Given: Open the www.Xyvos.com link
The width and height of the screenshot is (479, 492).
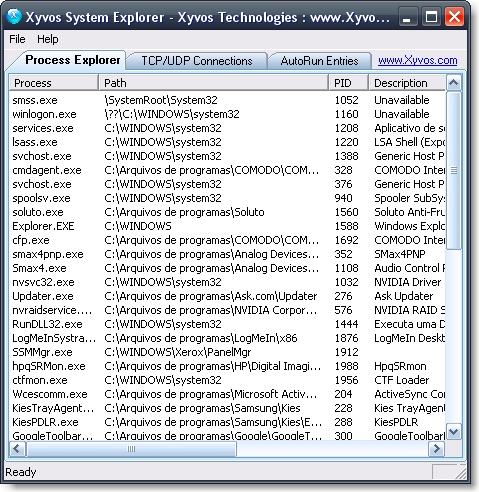Looking at the screenshot, I should pos(417,60).
